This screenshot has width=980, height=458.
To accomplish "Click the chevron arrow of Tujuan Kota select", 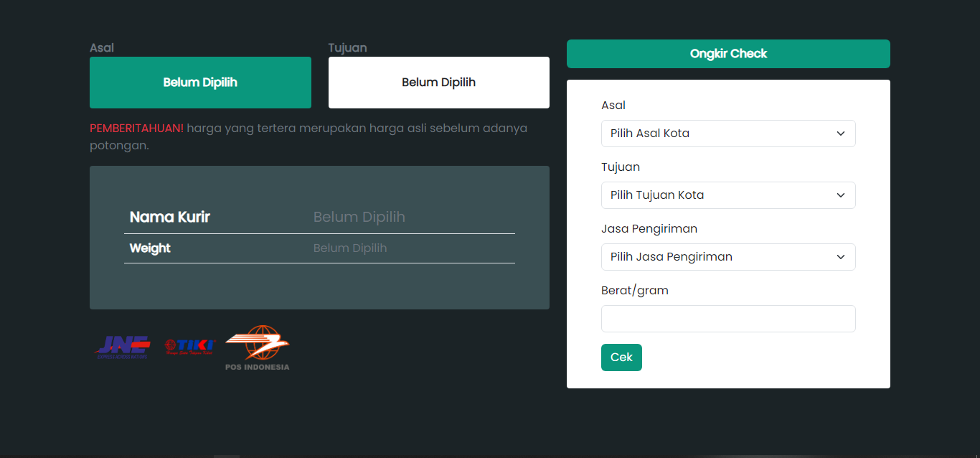I will [841, 195].
